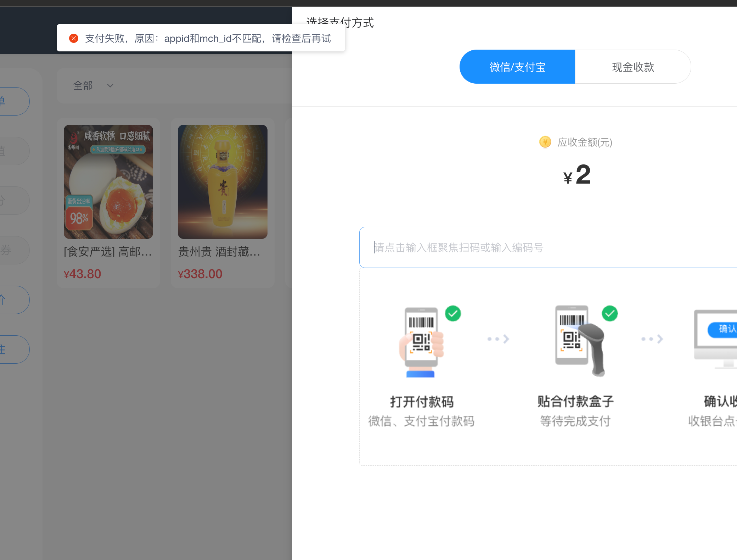This screenshot has width=737, height=560.
Task: Switch to 现金收款 cash payment tab
Action: tap(633, 67)
